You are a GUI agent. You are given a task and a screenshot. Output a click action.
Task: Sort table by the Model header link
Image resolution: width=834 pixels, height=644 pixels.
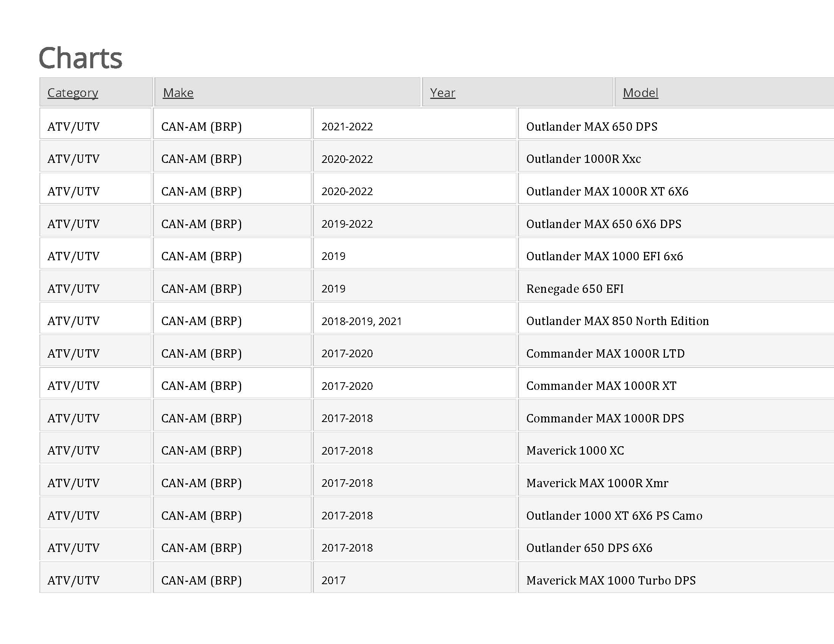point(640,93)
